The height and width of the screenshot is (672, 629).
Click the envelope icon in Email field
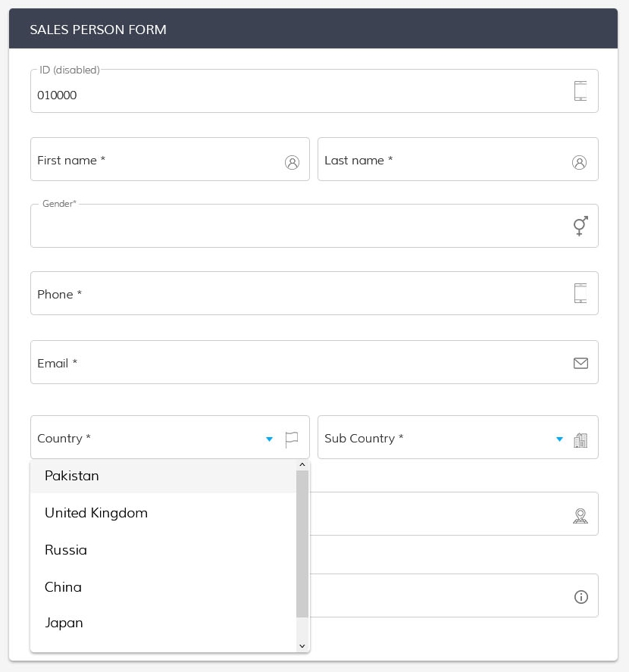tap(580, 363)
